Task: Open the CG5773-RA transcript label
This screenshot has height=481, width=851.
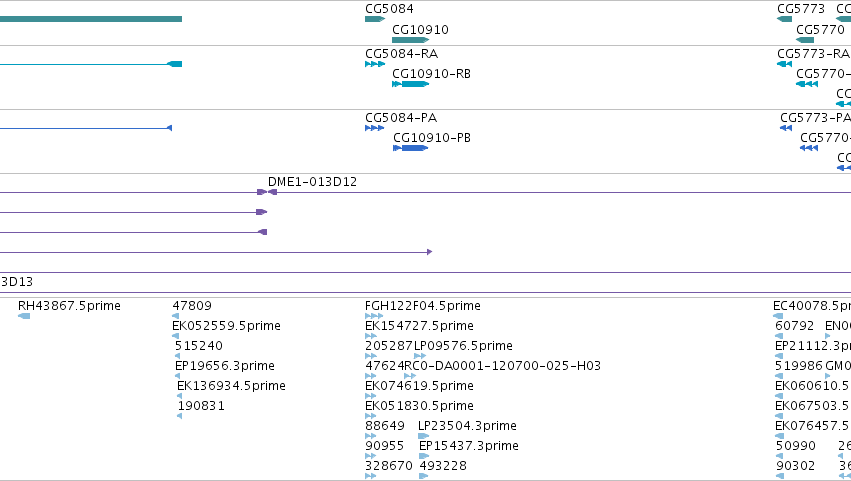Action: [813, 54]
